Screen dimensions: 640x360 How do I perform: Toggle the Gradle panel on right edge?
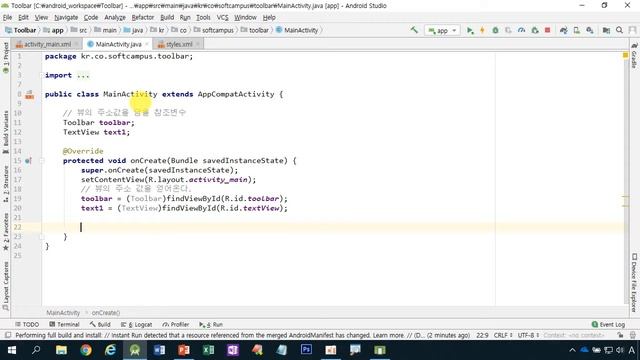(634, 56)
